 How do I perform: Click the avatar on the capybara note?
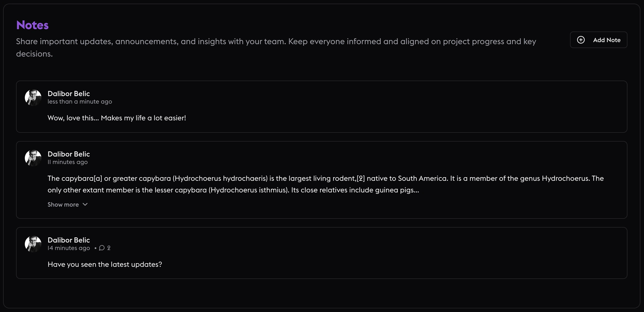tap(33, 158)
